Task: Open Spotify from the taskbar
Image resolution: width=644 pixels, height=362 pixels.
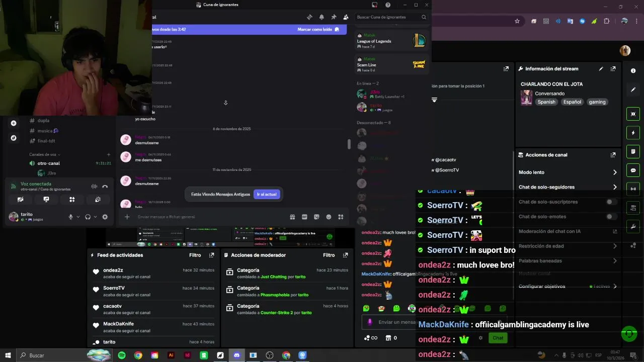Action: [x=122, y=355]
